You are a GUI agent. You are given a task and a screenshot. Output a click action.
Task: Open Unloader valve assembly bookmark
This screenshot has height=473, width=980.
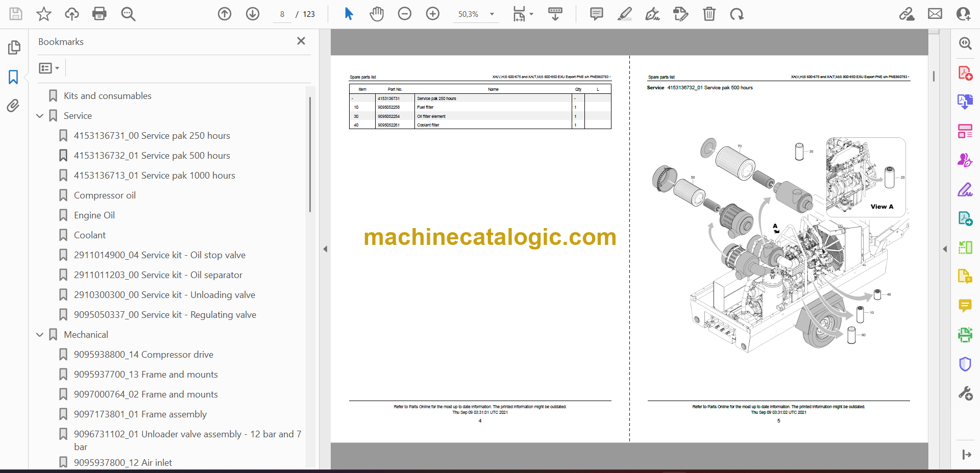187,440
